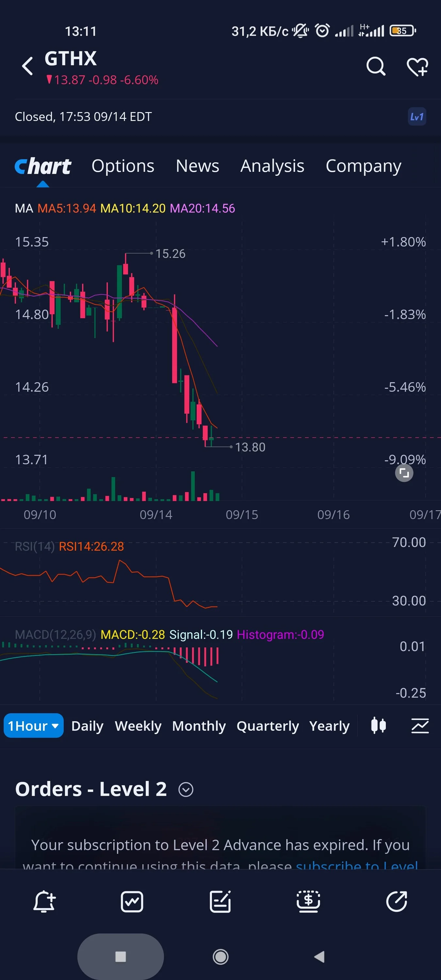This screenshot has height=980, width=441.
Task: Open the Analysis tab
Action: coord(272,166)
